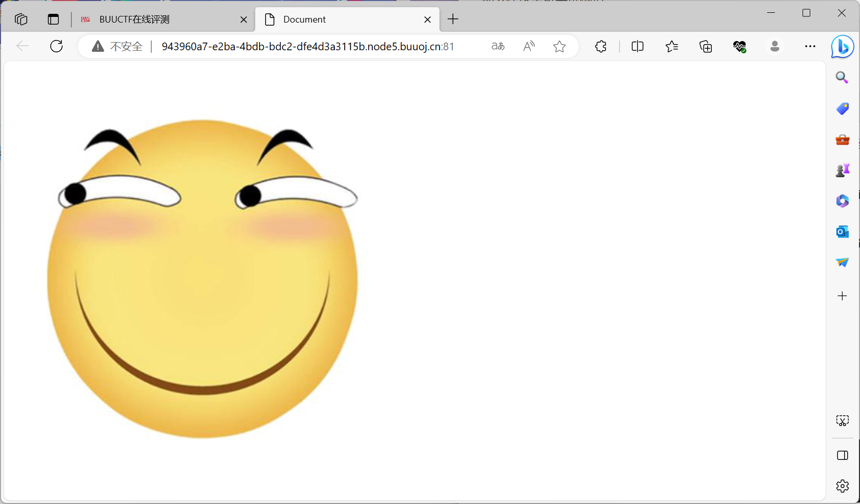Open the Workspaces icon in the title bar
Viewport: 860px width, 504px height.
[21, 19]
